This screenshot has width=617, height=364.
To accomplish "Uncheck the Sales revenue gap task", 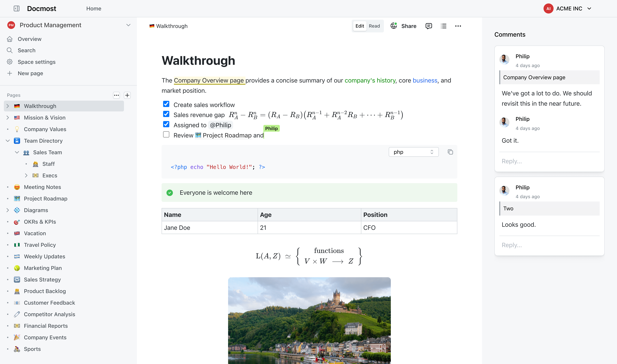I will (x=166, y=114).
